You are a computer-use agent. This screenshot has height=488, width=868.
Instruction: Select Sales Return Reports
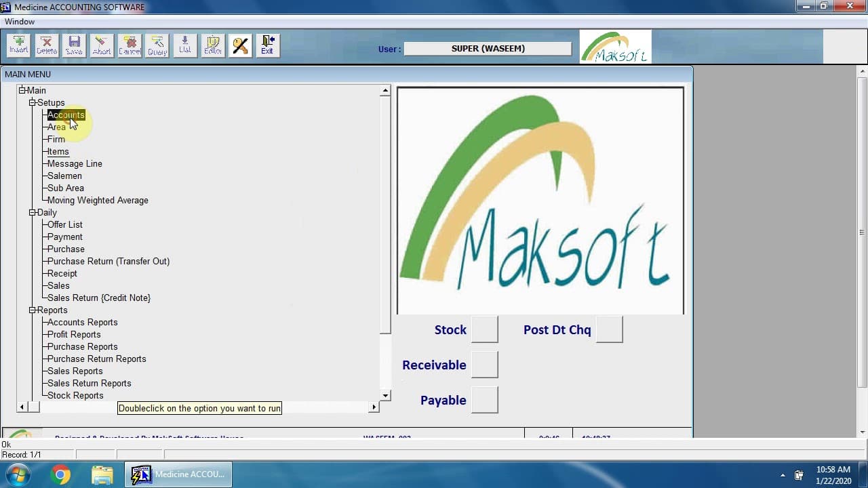click(90, 383)
